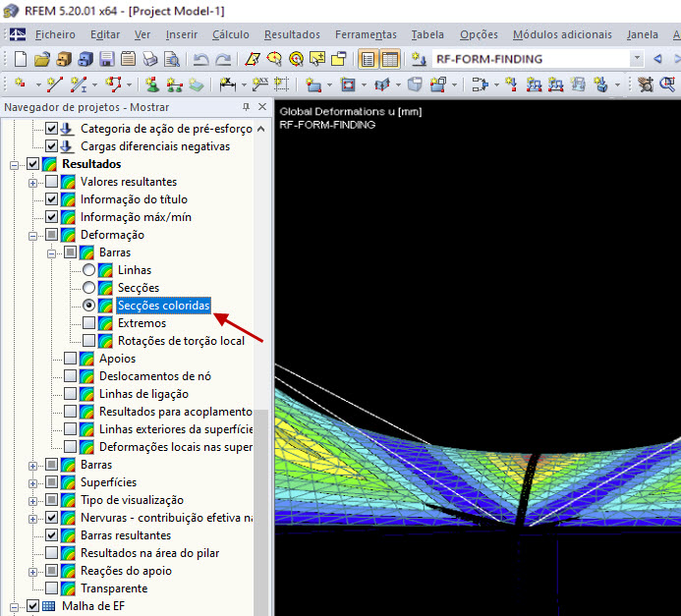Click the previous load case arrow

point(657,59)
